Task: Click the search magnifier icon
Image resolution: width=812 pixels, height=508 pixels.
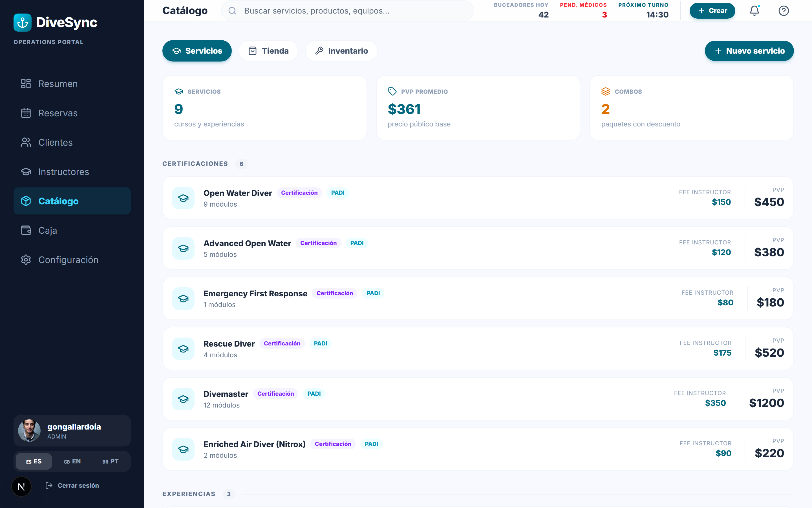Action: tap(232, 11)
